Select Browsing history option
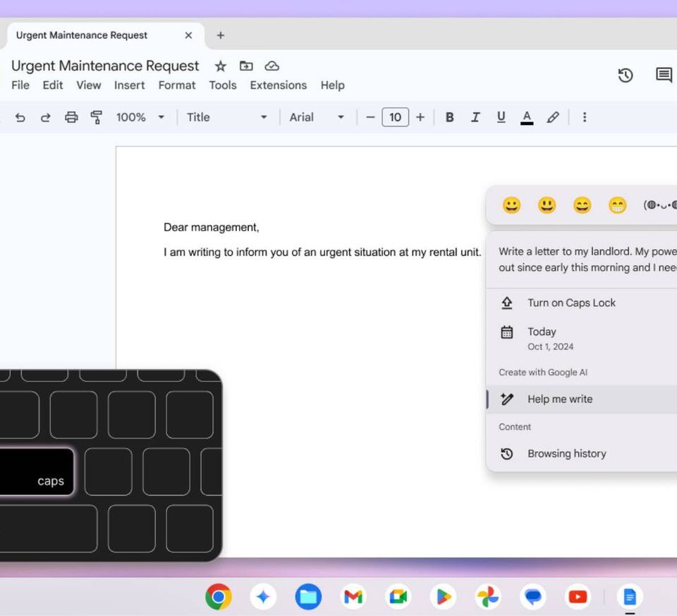 tap(566, 454)
